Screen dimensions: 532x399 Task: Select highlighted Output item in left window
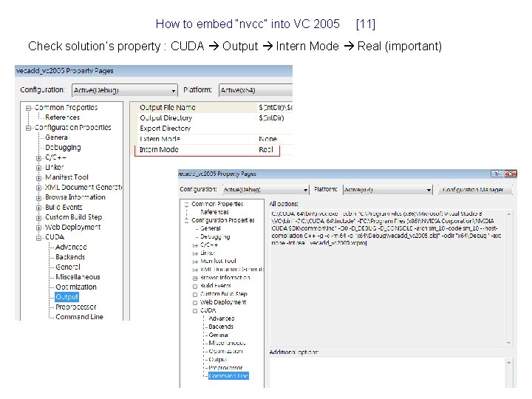click(66, 297)
